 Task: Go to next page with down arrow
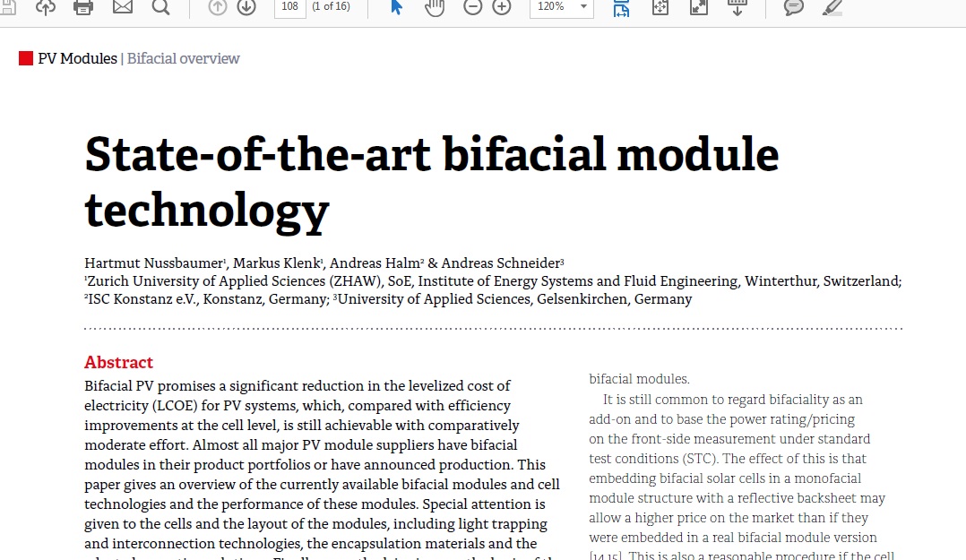click(246, 7)
